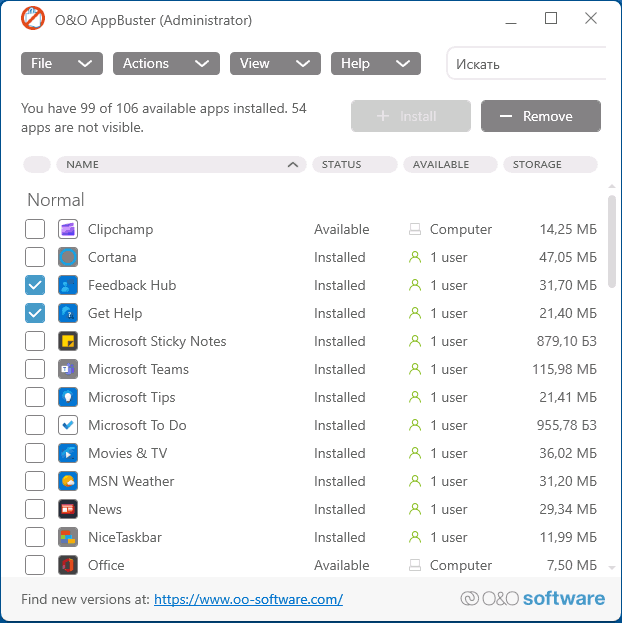
Task: Click the NiceTaskbar app icon
Action: [x=68, y=537]
